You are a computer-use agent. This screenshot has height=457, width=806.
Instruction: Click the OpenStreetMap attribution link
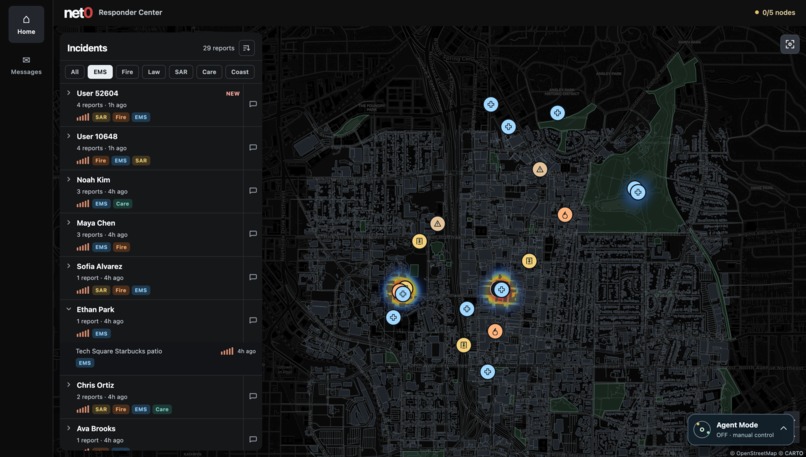(756, 453)
